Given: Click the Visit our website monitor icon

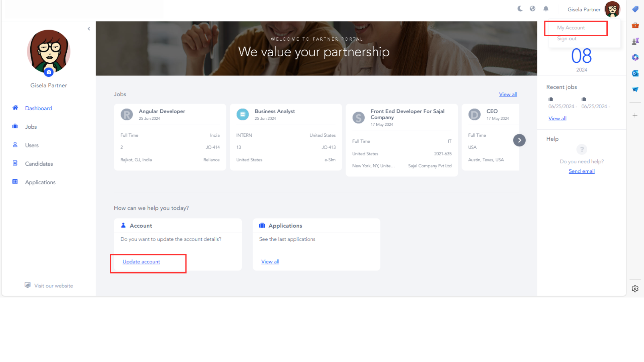Looking at the screenshot, I should (x=28, y=285).
